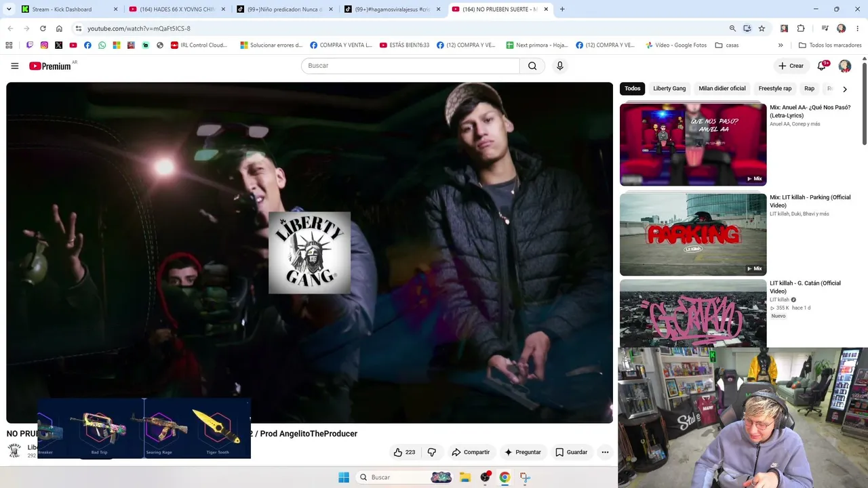This screenshot has width=868, height=488.
Task: Open the Anuel AA ¿Qué Nos Pasó? thumbnail
Action: (x=693, y=144)
